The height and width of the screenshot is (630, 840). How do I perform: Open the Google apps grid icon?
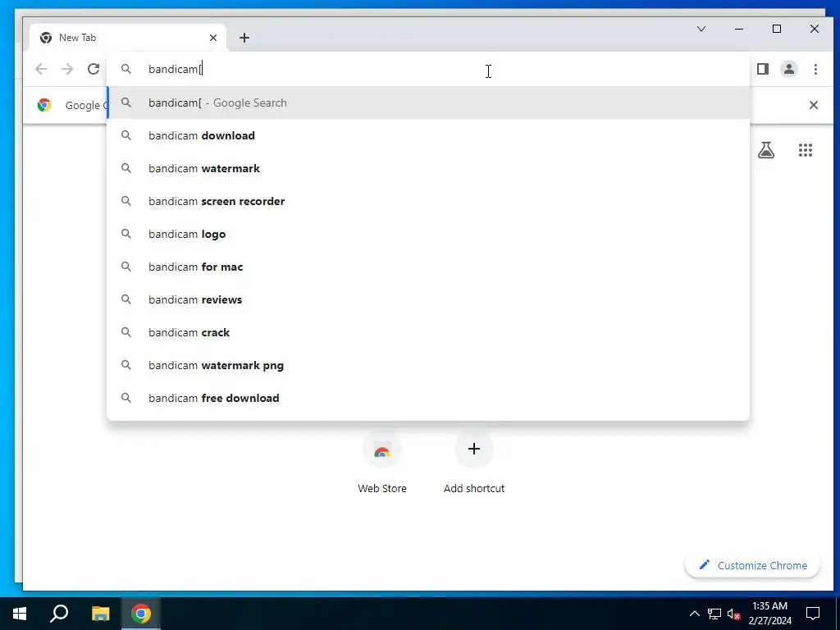pos(806,150)
